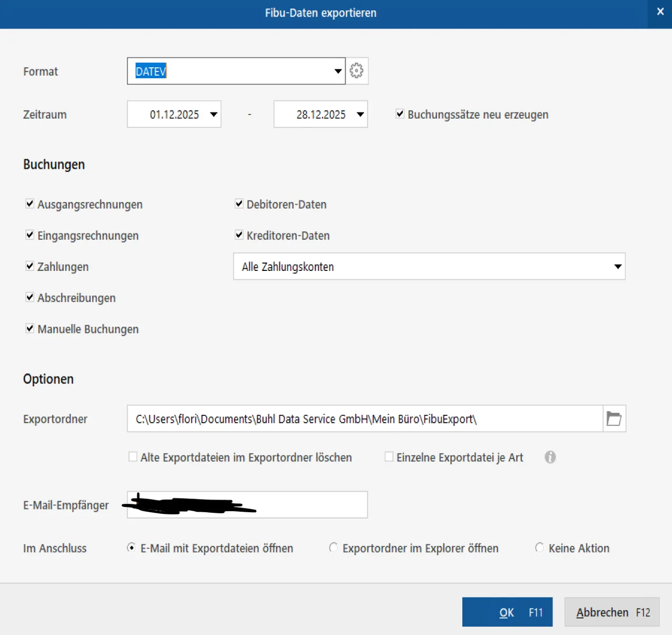Choose the Keine Aktion radio button

pos(539,548)
